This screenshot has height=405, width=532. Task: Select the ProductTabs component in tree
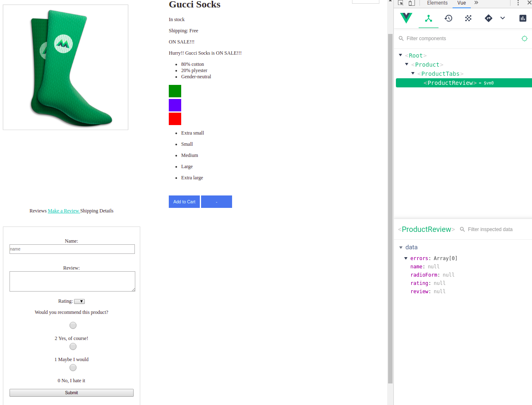tap(441, 74)
